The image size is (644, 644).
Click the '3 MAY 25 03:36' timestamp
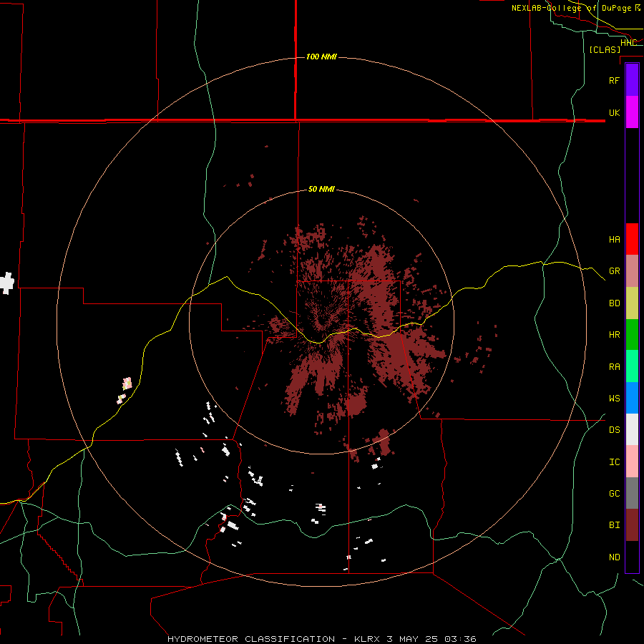point(431,639)
